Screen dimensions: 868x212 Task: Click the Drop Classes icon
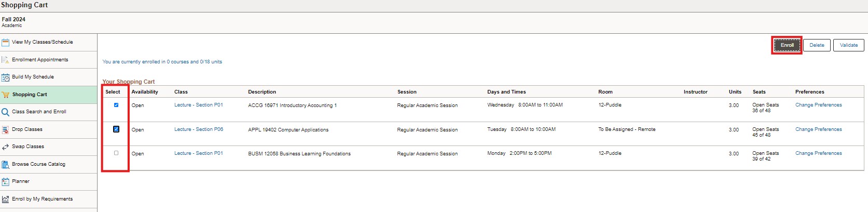(x=5, y=129)
